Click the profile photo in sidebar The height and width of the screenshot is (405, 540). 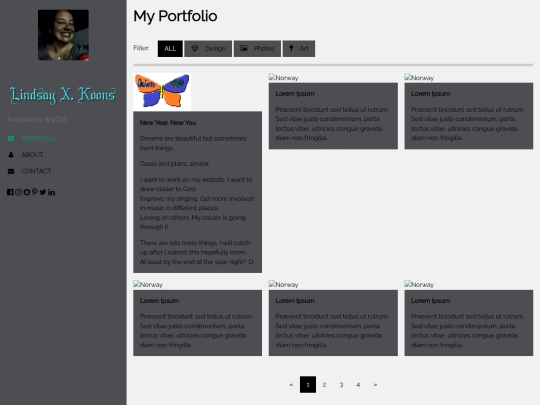tap(63, 35)
